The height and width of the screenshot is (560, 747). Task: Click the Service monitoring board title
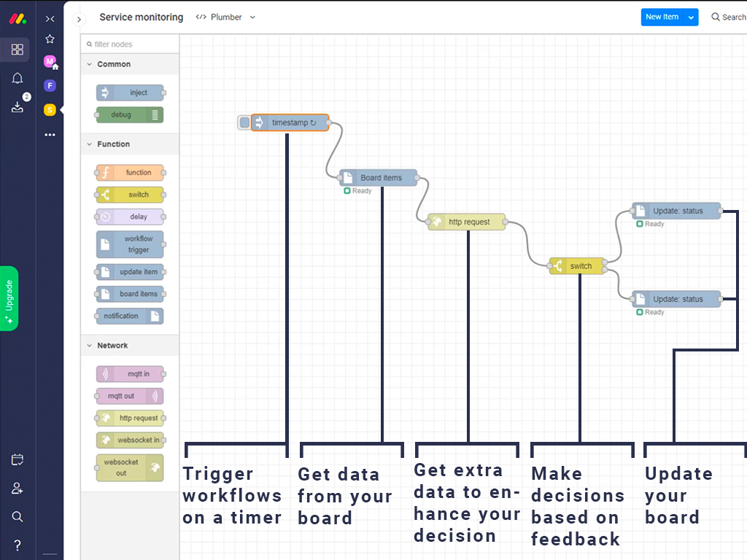[141, 17]
